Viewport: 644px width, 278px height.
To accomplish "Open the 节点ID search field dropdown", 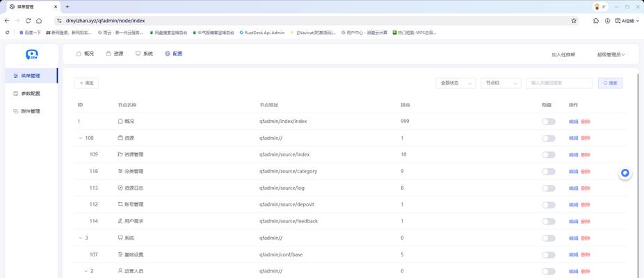I will 501,83.
